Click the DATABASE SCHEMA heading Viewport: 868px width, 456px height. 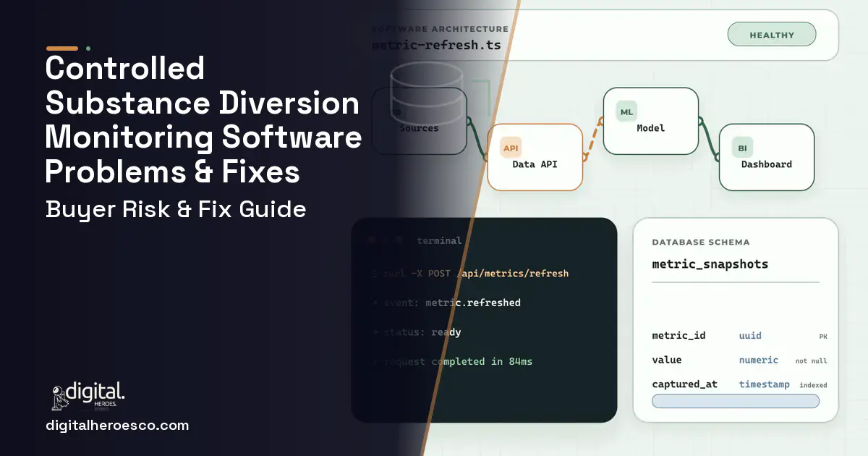coord(701,242)
